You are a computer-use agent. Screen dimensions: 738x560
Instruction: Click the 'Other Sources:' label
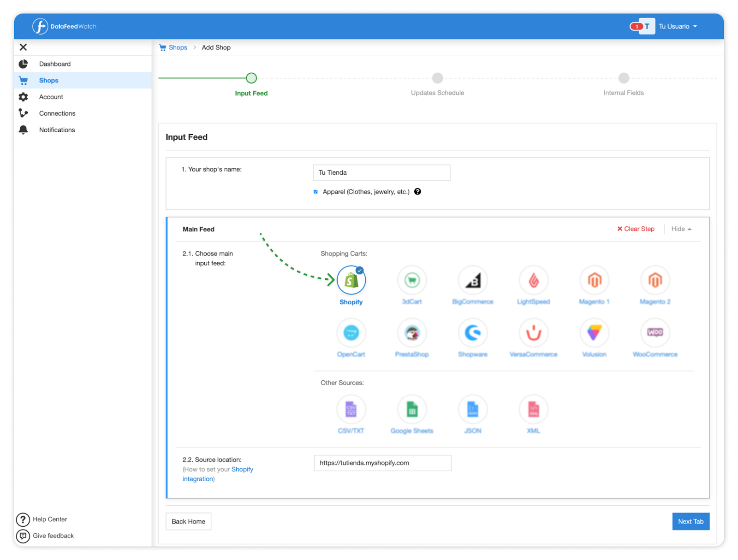click(342, 383)
